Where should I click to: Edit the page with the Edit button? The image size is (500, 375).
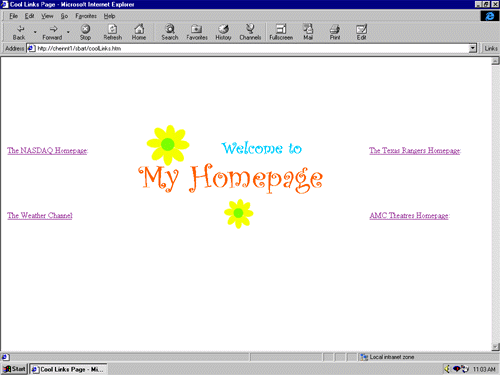(x=361, y=32)
